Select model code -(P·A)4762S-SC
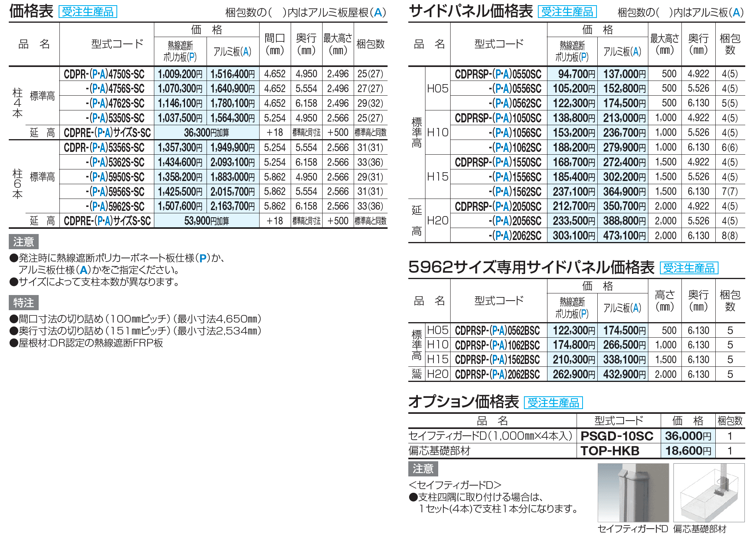The image size is (756, 543). pos(115,104)
